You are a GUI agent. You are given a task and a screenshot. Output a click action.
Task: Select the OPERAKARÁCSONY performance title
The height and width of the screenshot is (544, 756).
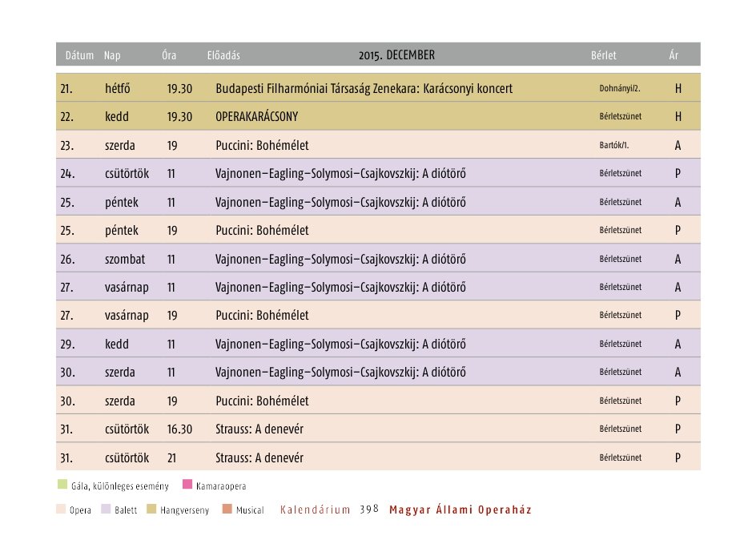256,117
